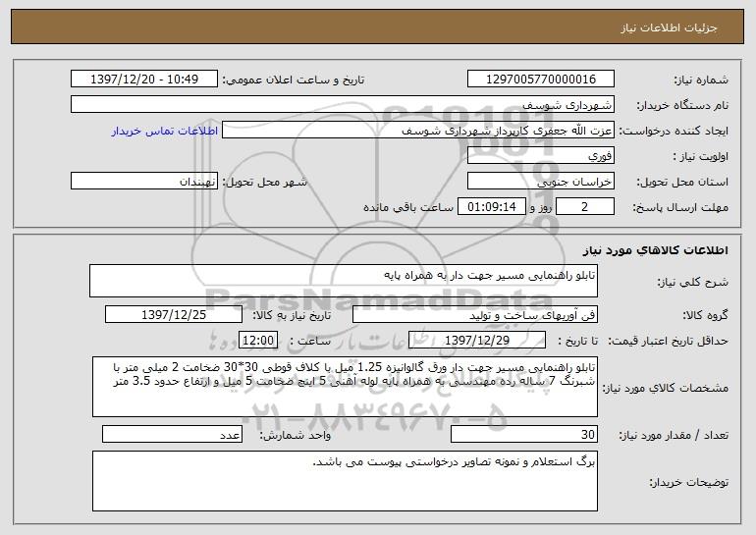Viewport: 756px width, 535px height.
Task: Select the label تاریخ و ساعت اعلان عمومی
Action: (x=294, y=80)
